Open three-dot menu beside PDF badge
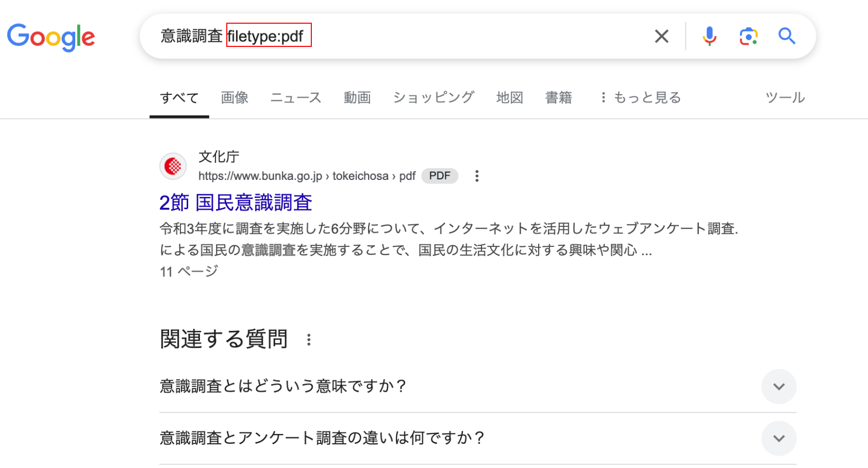The height and width of the screenshot is (468, 868). [x=477, y=176]
